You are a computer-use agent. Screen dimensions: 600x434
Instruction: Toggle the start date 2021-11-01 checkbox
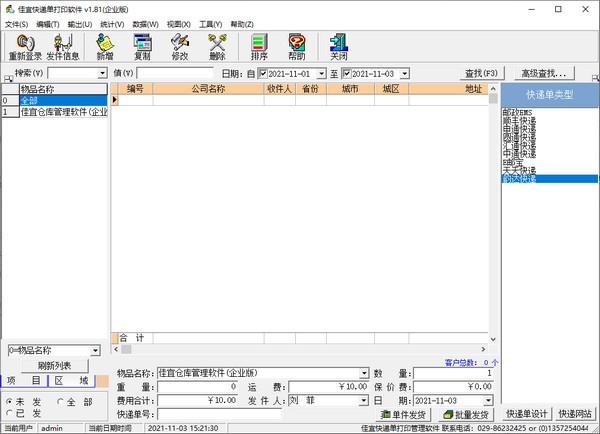(264, 74)
